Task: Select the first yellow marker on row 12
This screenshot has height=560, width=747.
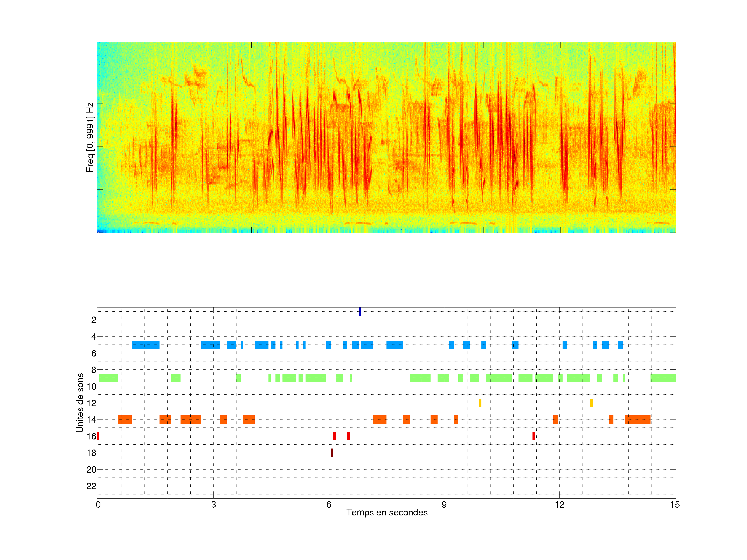Action: (480, 403)
